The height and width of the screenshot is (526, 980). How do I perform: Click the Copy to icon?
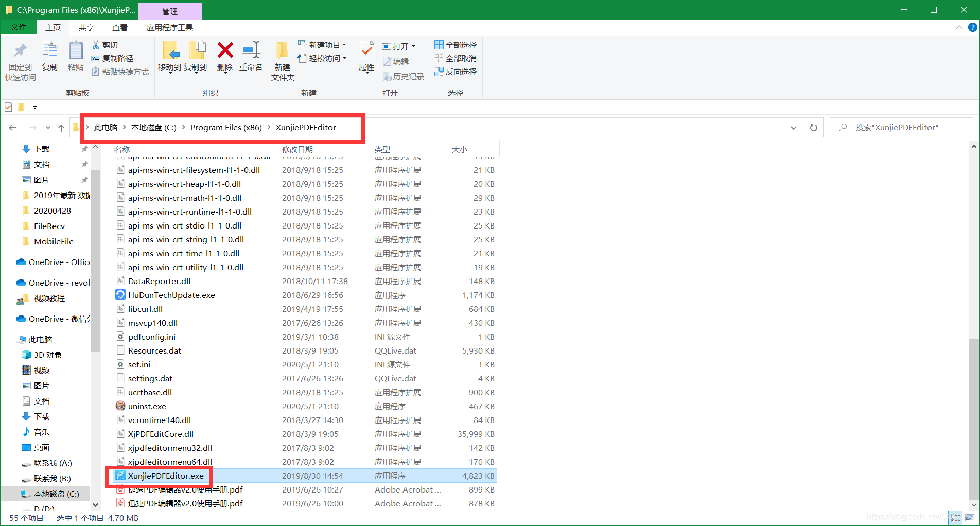click(x=197, y=51)
